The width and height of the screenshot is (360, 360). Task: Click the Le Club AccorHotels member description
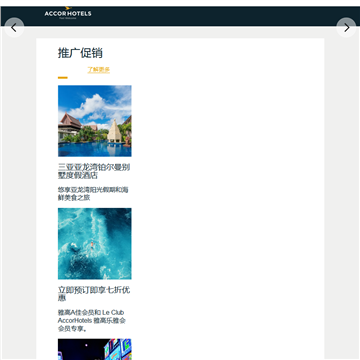(x=92, y=321)
